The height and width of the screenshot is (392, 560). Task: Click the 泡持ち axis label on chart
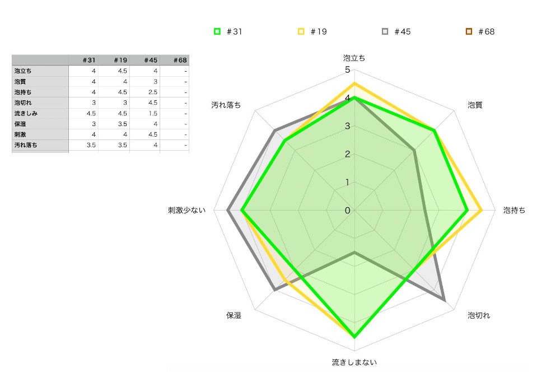pyautogui.click(x=514, y=211)
